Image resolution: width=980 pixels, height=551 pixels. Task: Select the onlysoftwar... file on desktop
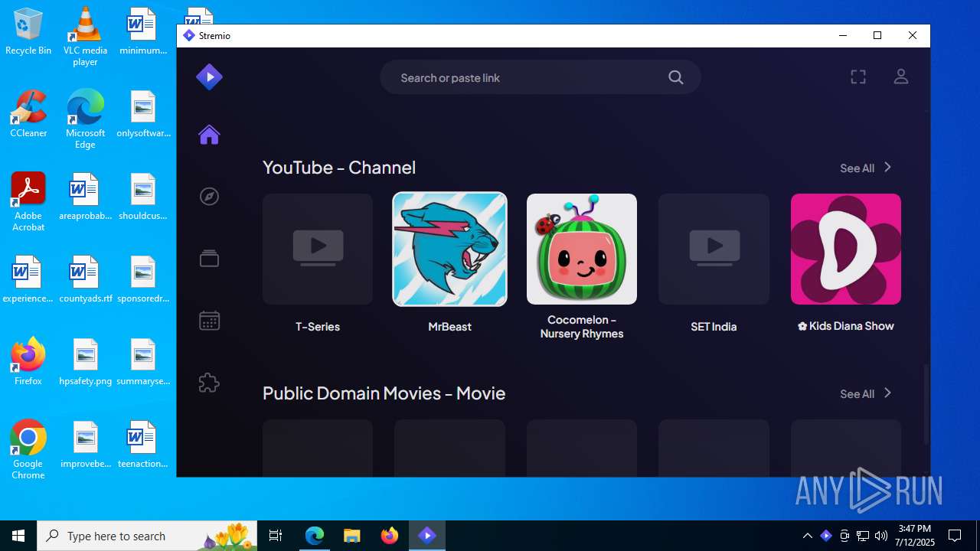pyautogui.click(x=143, y=114)
